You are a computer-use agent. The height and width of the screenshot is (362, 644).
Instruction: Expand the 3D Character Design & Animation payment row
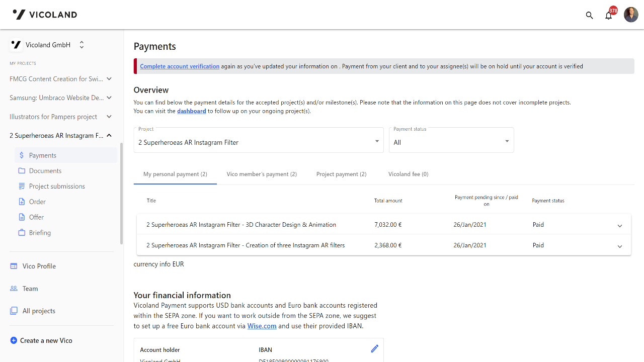(619, 226)
